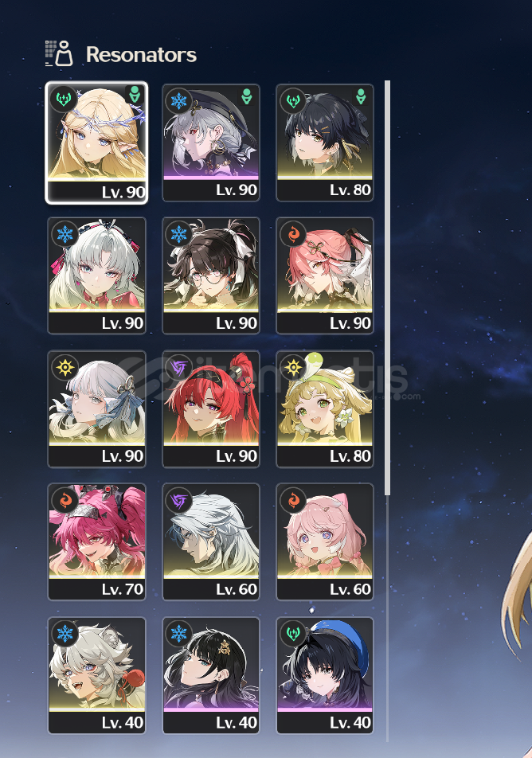Screen dimensions: 532x758
Task: Click the Spectro sun icon on blonde Lv. 80 card
Action: point(292,367)
